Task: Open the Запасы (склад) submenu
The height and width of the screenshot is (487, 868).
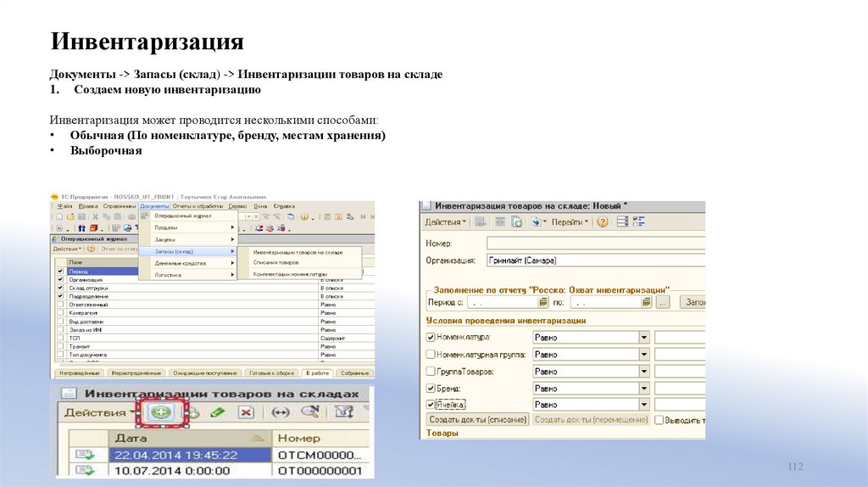Action: point(187,251)
